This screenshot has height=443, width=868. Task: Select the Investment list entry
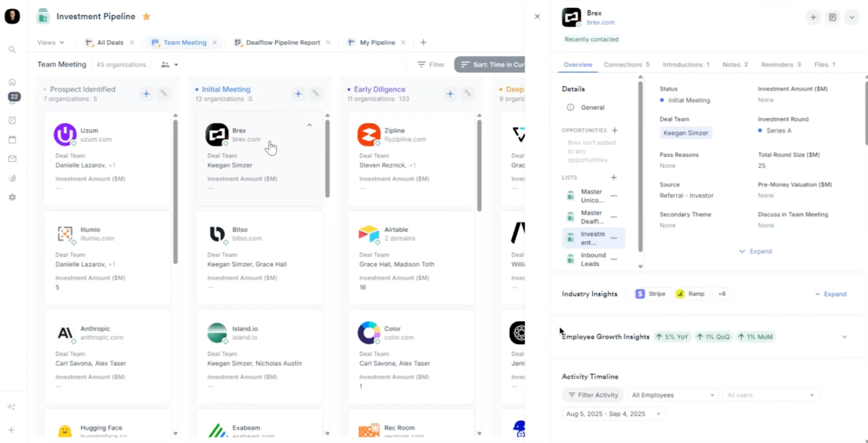pos(593,238)
